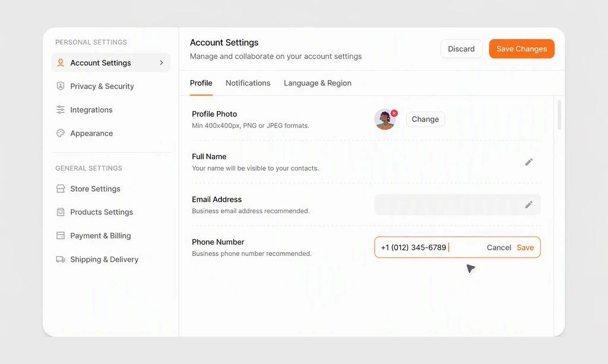
Task: Open the Notifications tab
Action: [x=248, y=83]
